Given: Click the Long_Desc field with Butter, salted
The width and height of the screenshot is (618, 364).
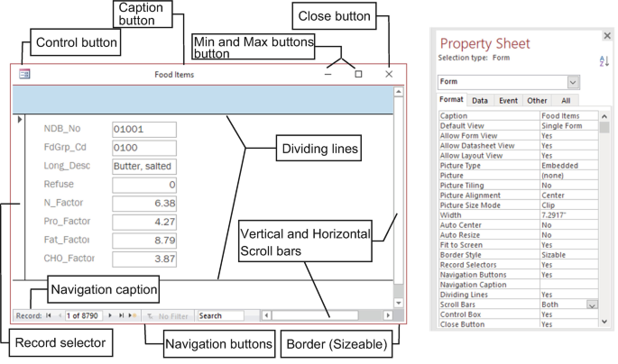Looking at the screenshot, I should [144, 167].
